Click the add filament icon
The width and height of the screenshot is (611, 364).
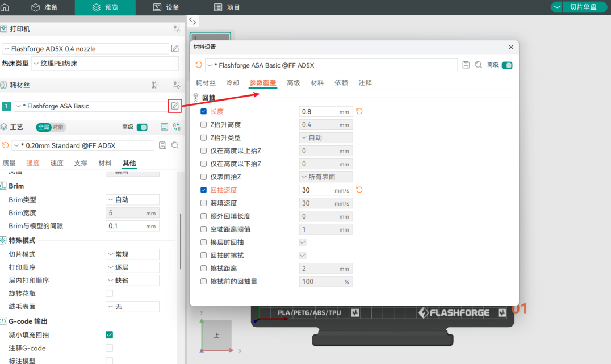156,85
